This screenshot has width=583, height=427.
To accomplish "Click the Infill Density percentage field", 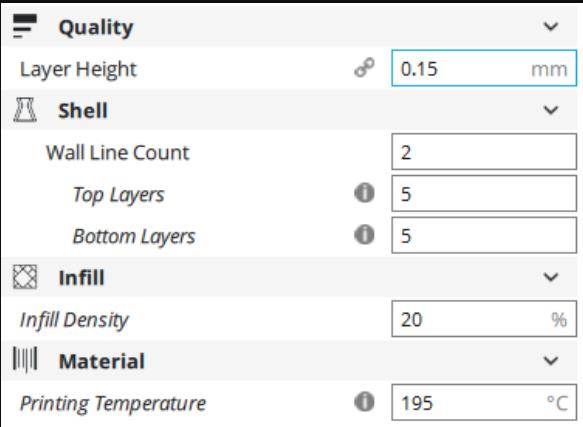I will tap(484, 319).
